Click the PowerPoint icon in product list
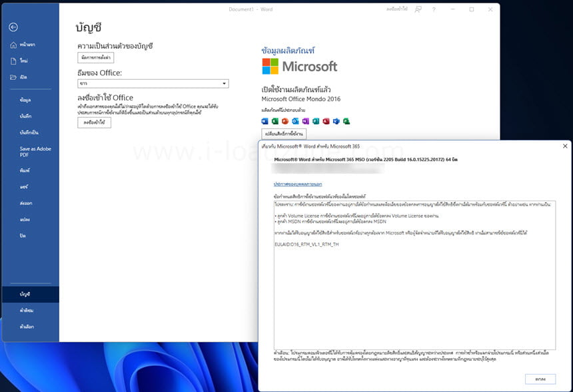573x392 pixels. (x=285, y=121)
